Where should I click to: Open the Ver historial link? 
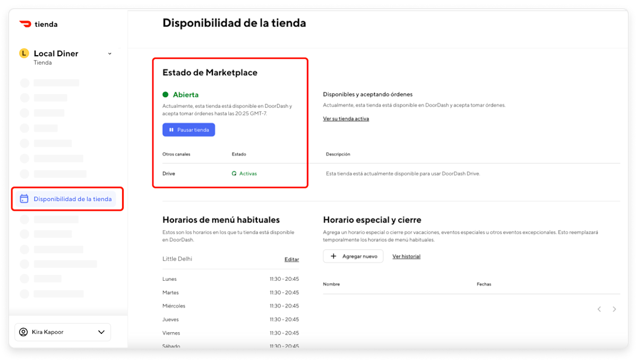point(407,256)
